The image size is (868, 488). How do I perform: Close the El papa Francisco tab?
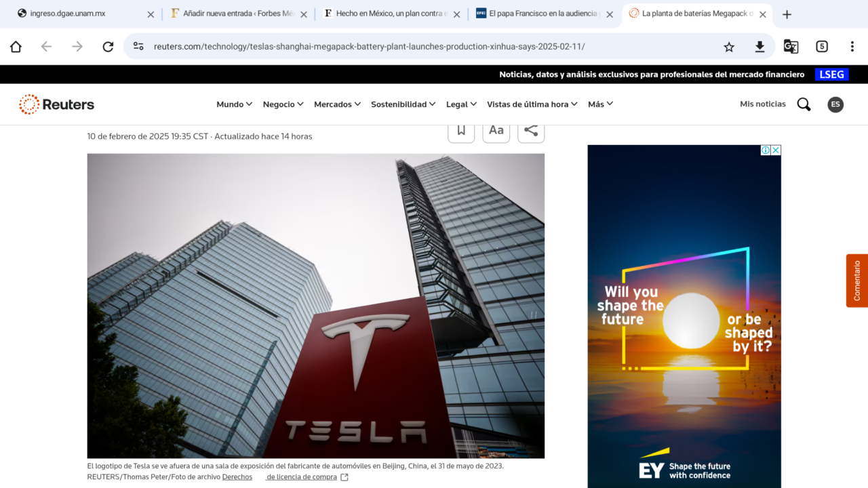click(610, 14)
